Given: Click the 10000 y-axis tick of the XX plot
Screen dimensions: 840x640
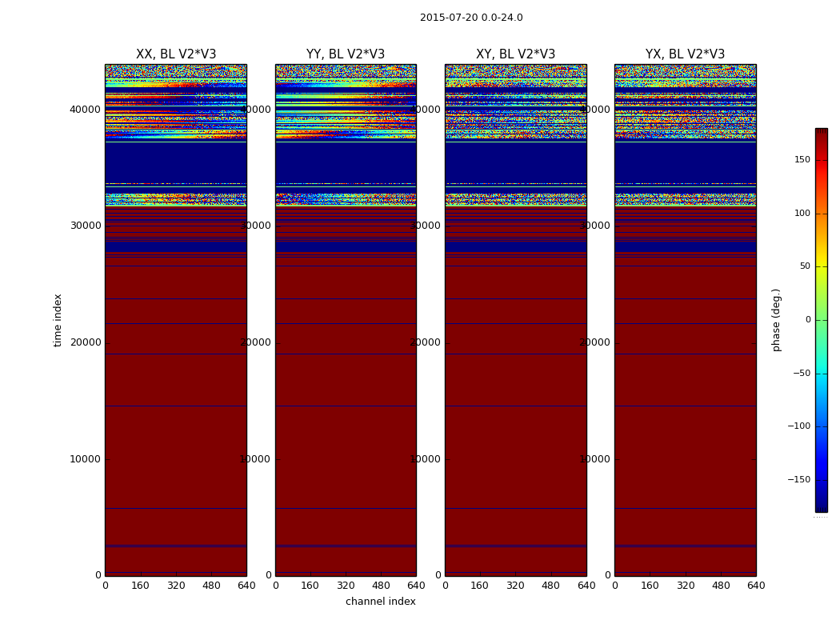Looking at the screenshot, I should click(x=85, y=459).
